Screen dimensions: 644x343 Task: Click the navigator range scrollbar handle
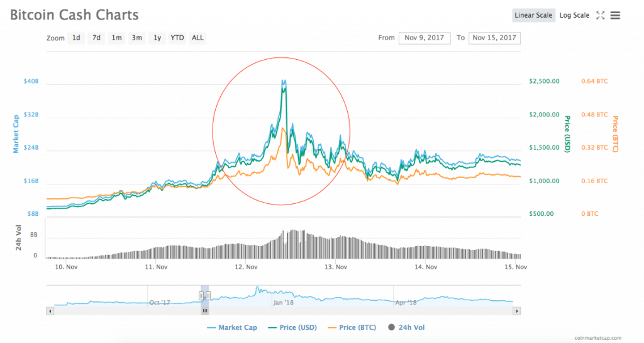click(204, 311)
